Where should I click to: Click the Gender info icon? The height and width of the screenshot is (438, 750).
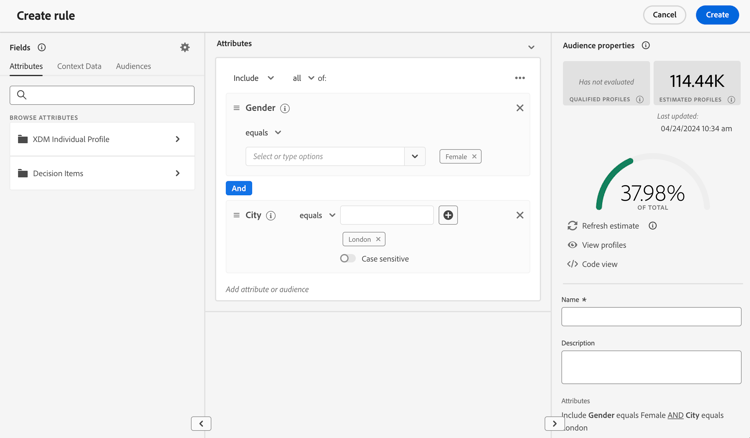click(x=285, y=109)
